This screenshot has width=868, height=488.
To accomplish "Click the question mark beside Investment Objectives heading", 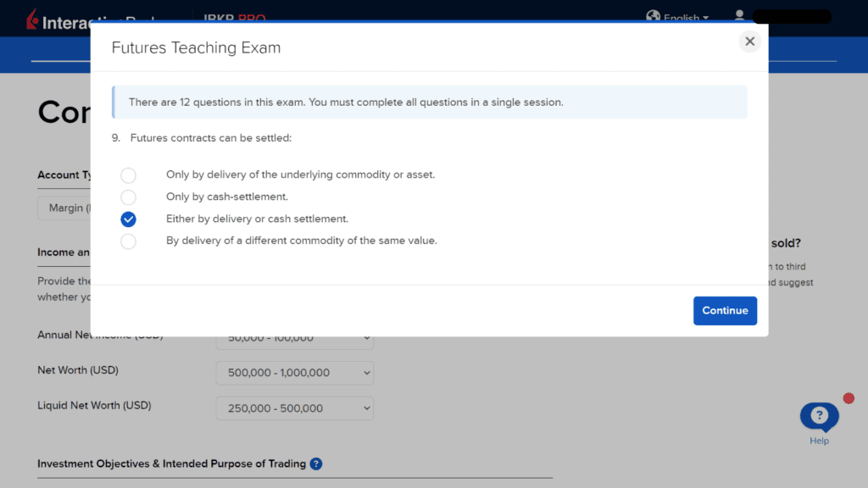I will 316,463.
